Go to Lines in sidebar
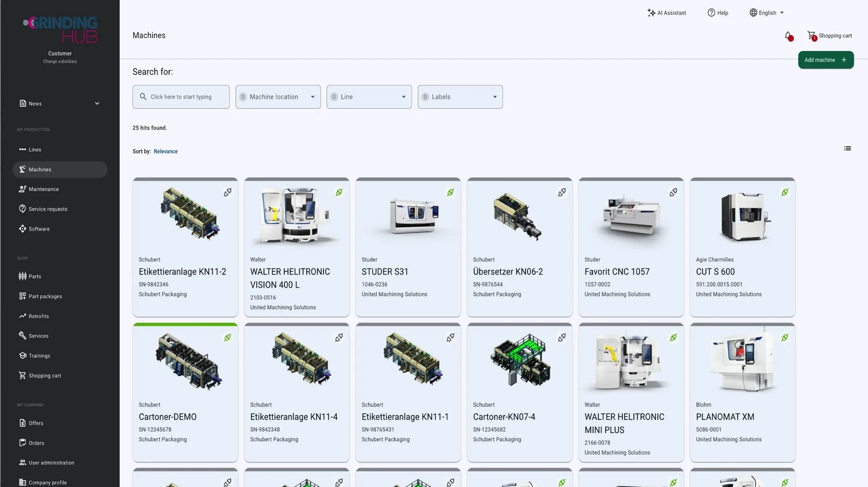This screenshot has width=868, height=487. tap(60, 150)
